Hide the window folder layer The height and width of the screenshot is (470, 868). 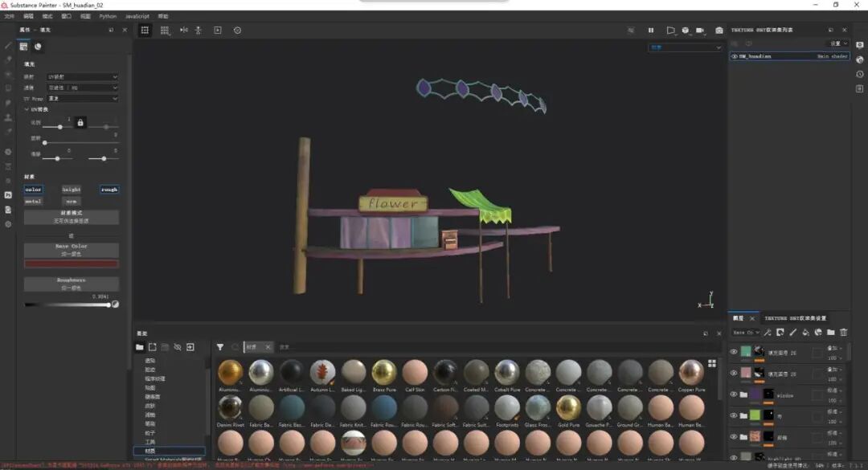(x=734, y=394)
